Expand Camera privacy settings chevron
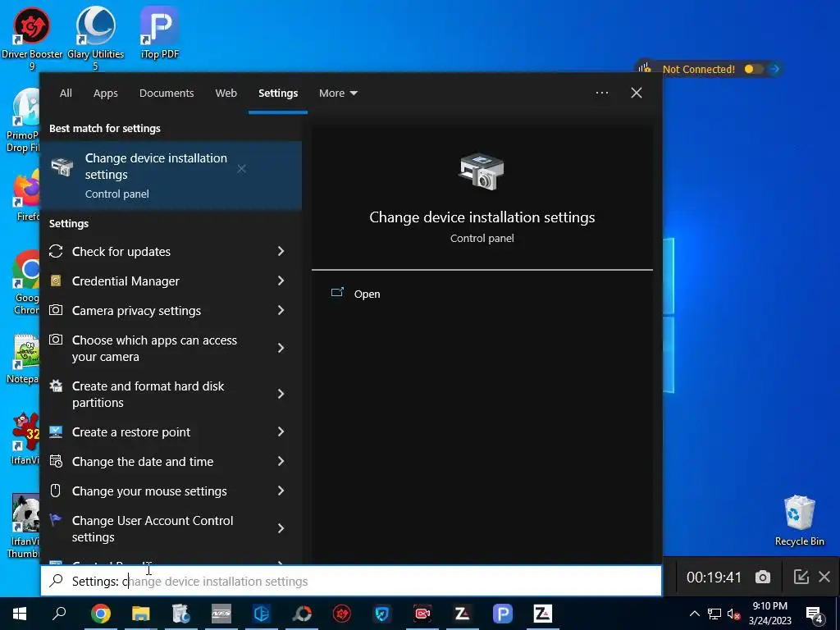Image resolution: width=840 pixels, height=630 pixels. click(x=281, y=310)
